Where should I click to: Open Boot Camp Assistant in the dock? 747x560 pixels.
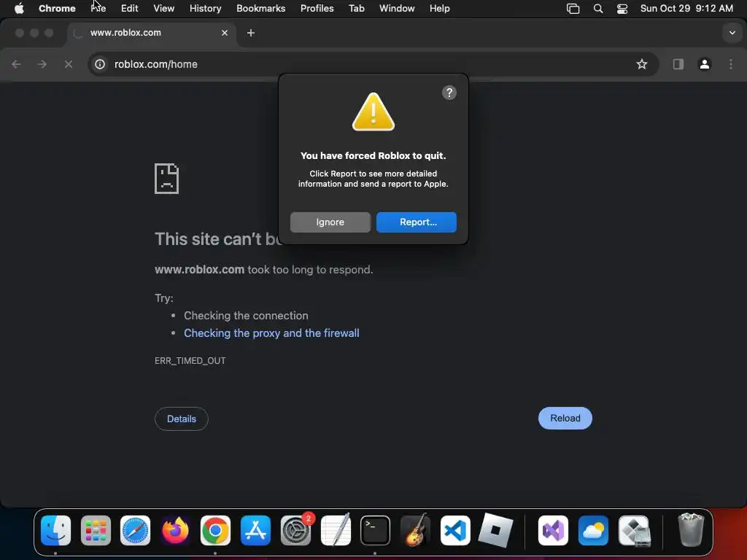[634, 530]
